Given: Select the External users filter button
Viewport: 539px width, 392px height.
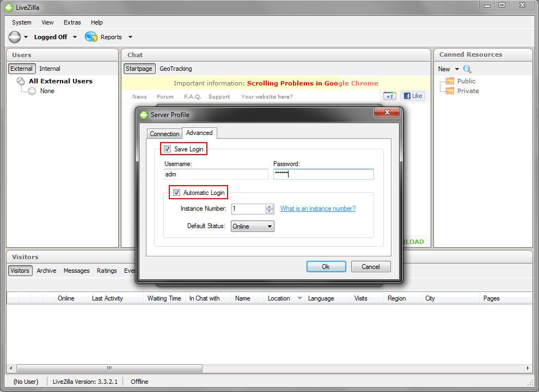Looking at the screenshot, I should click(21, 69).
